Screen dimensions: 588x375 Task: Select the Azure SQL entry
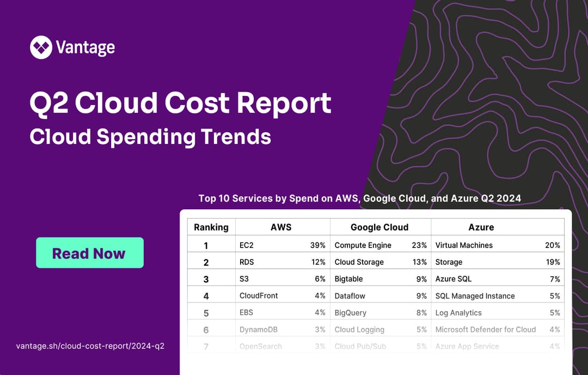(x=454, y=279)
